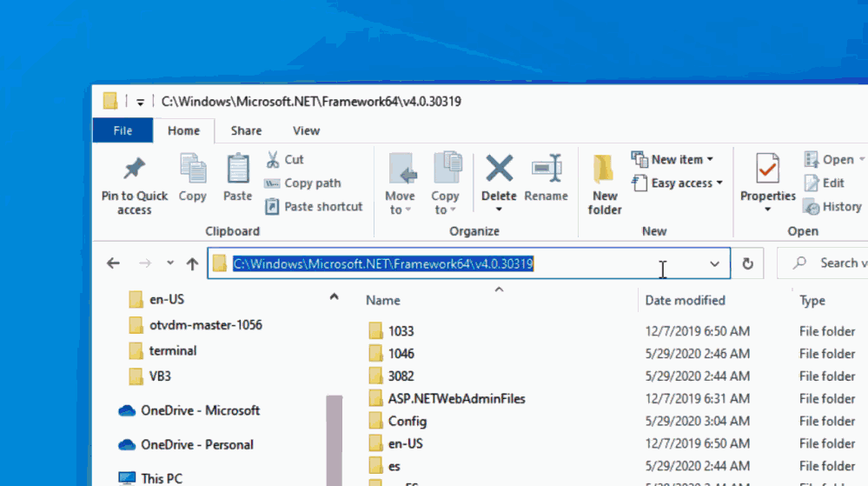This screenshot has height=486, width=868.
Task: Click the Delete X icon
Action: [x=499, y=169]
